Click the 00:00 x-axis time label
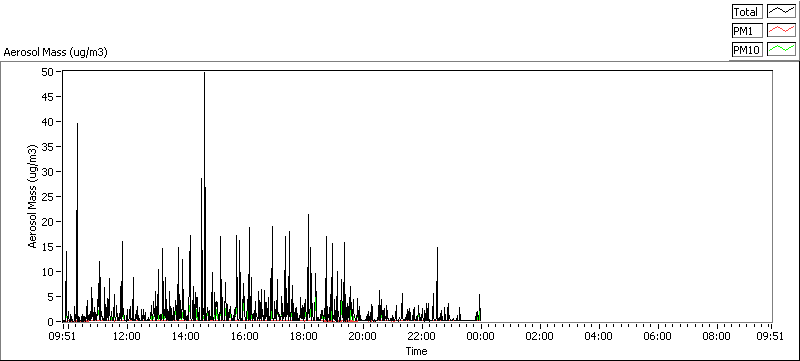Screen dimensions: 800x361 click(481, 337)
